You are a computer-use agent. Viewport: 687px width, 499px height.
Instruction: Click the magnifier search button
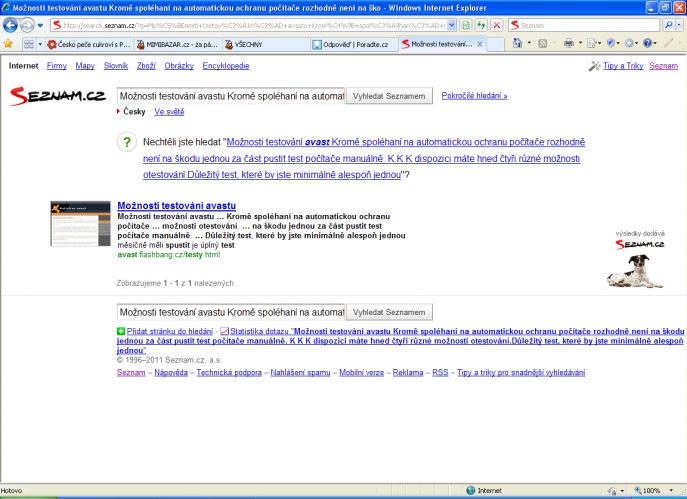point(668,25)
